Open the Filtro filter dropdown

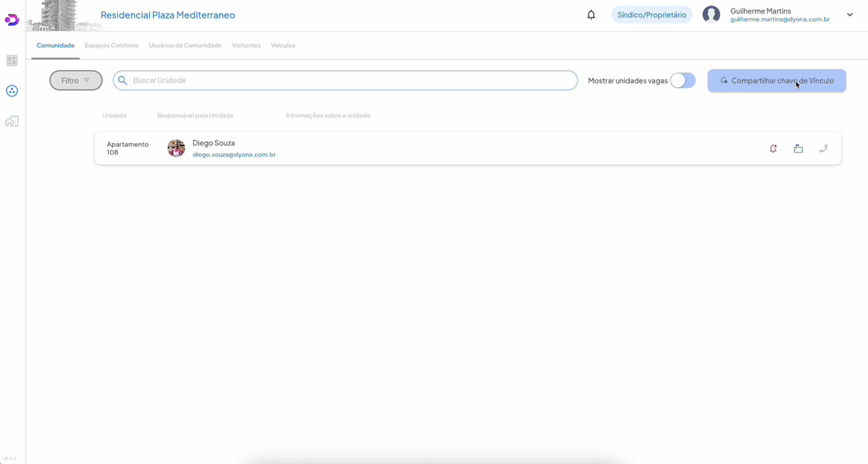[x=76, y=80]
